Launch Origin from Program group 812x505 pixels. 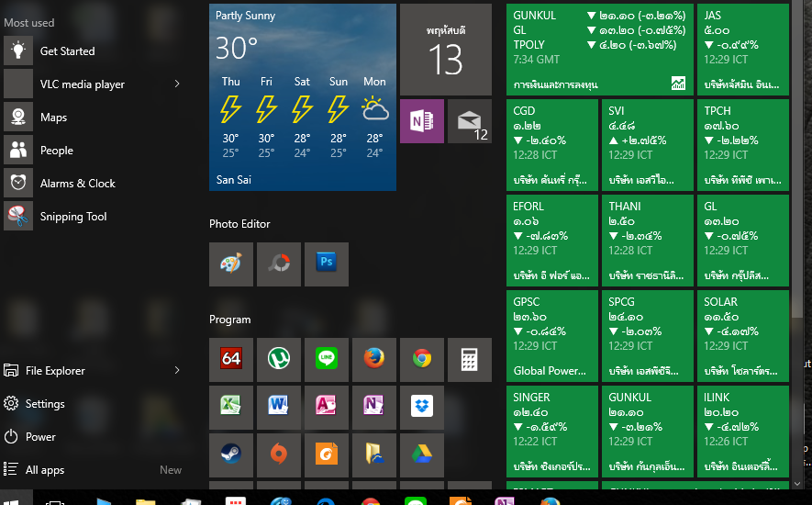point(279,455)
